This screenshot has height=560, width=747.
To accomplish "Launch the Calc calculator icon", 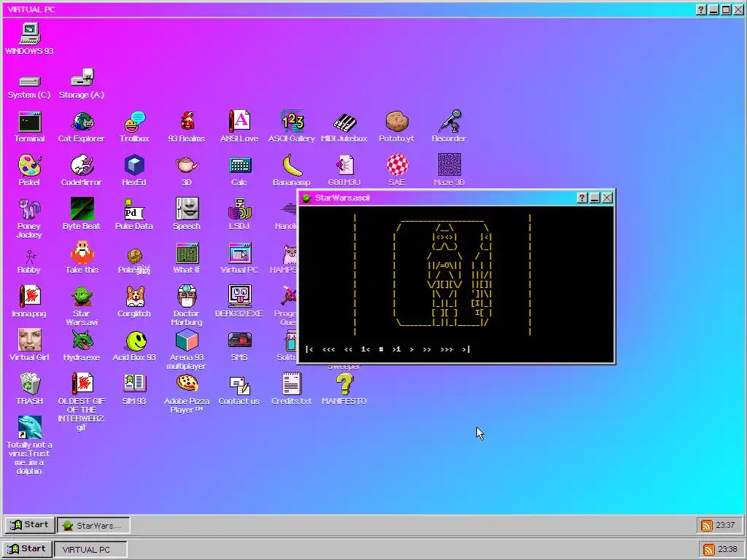I will pyautogui.click(x=239, y=166).
